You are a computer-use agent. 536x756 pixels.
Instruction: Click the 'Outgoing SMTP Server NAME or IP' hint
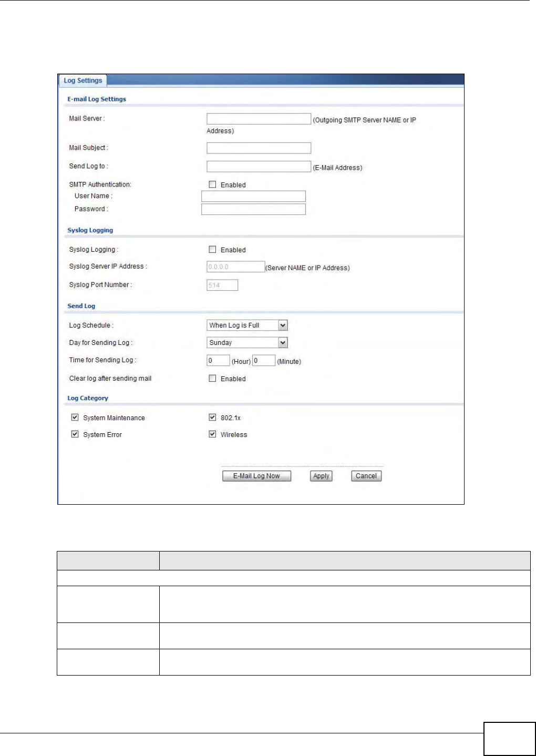pyautogui.click(x=365, y=120)
